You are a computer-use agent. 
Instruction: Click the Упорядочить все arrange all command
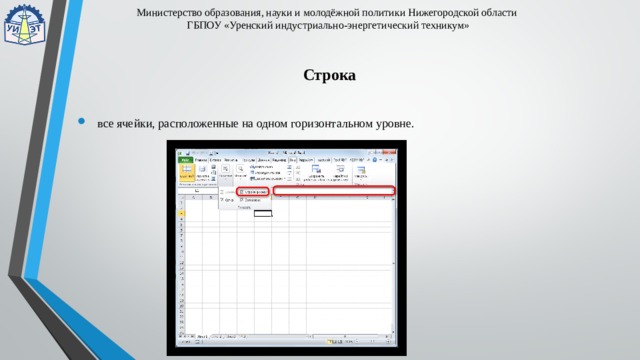[265, 173]
